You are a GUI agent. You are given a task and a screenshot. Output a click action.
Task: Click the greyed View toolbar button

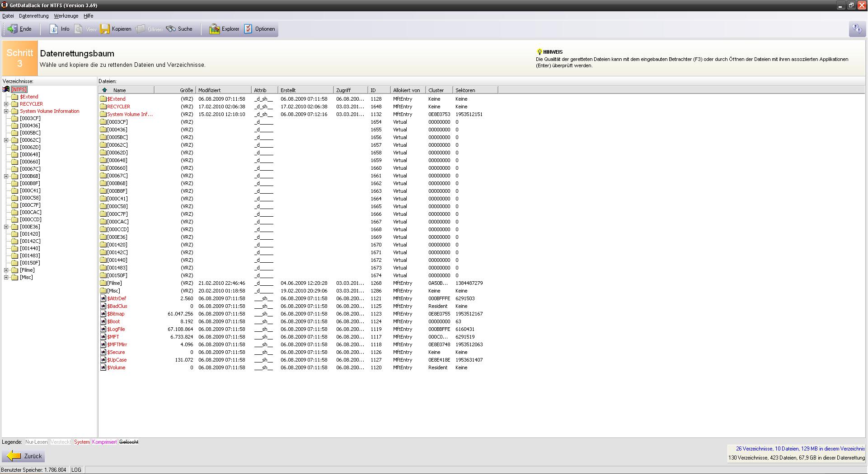coord(86,29)
